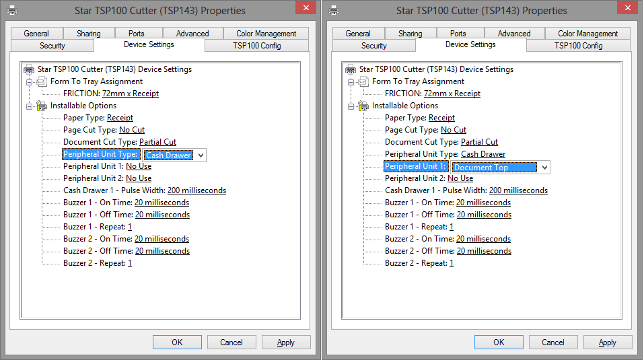Click Cash Drawer 1 Pulse Width value, right window
Screen dimensions: 644x360
(x=518, y=190)
